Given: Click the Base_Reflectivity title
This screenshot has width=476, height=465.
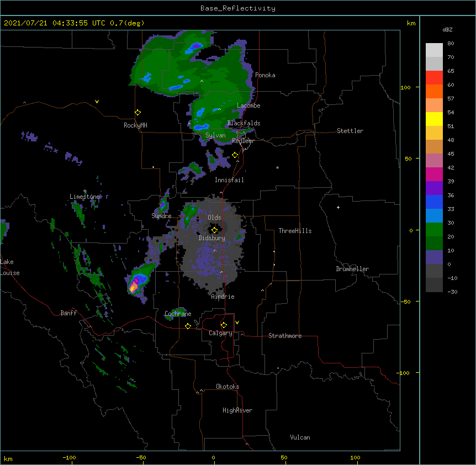Looking at the screenshot, I should pos(238,8).
